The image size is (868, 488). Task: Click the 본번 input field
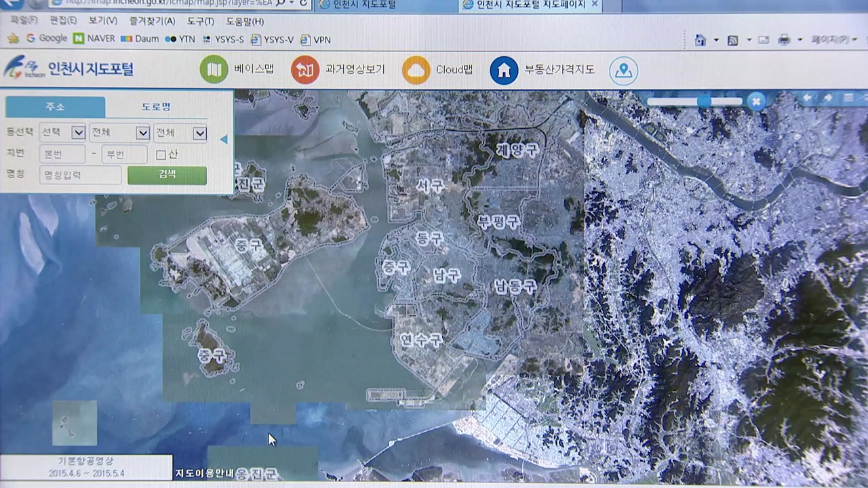click(x=62, y=155)
